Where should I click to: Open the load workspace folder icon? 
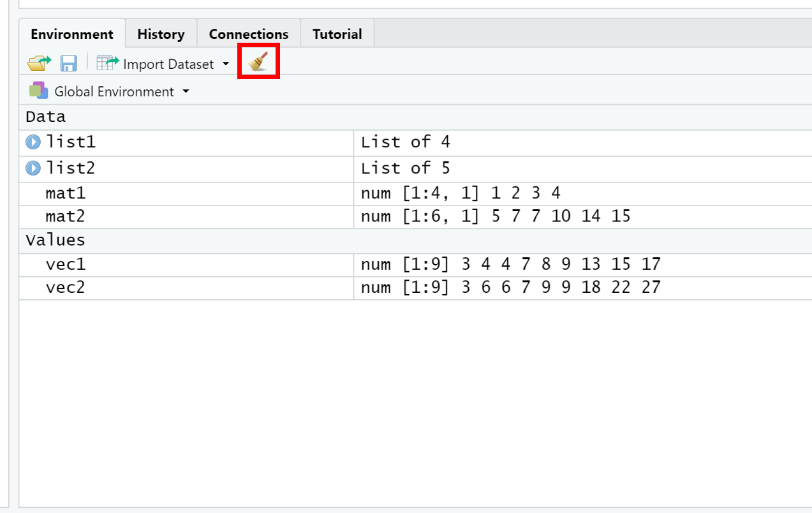pyautogui.click(x=39, y=63)
